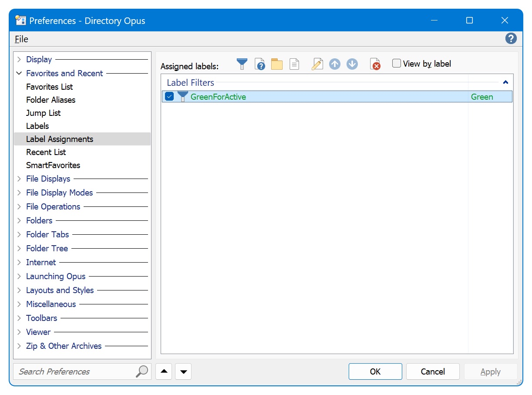
Task: Expand the Folder Tree category
Action: click(19, 248)
